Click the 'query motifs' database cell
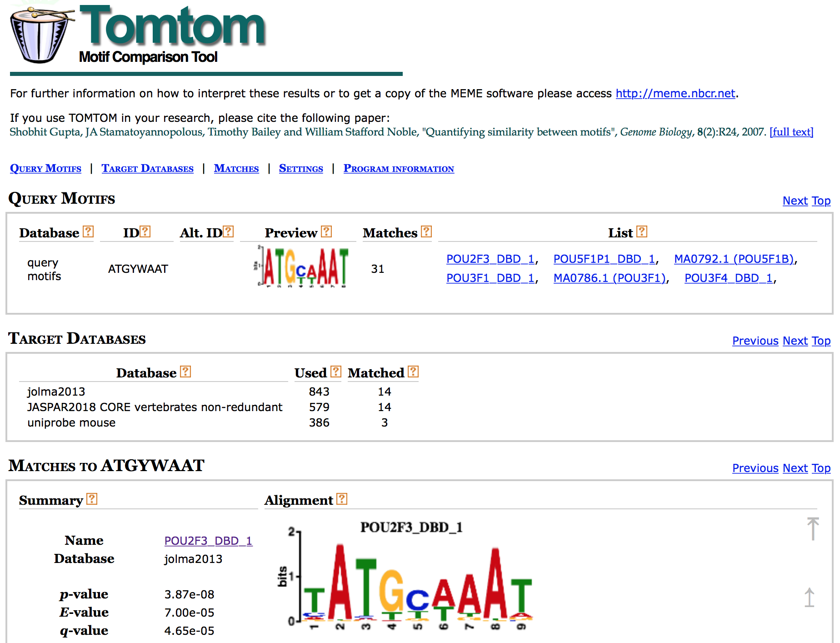The image size is (840, 643). coord(44,269)
